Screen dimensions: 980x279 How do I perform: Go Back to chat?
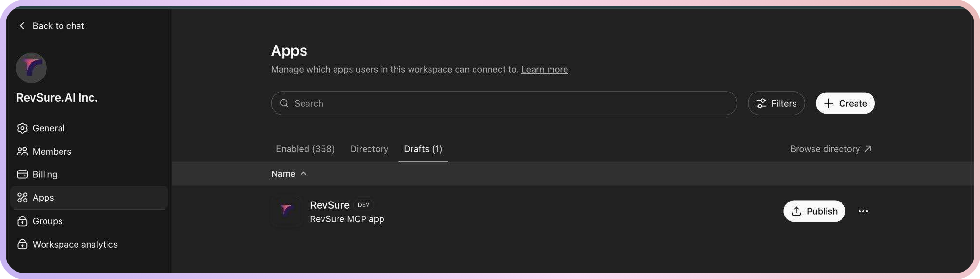(51, 26)
